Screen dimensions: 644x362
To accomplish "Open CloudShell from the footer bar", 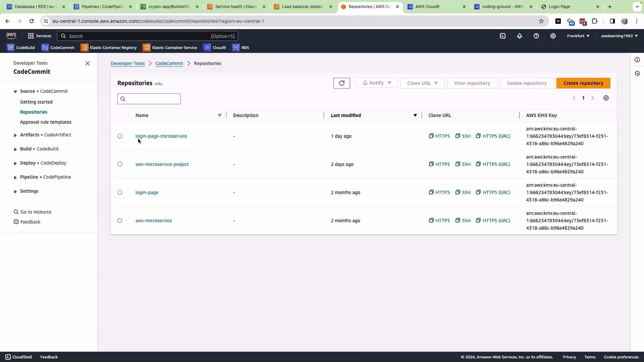I will [19, 357].
